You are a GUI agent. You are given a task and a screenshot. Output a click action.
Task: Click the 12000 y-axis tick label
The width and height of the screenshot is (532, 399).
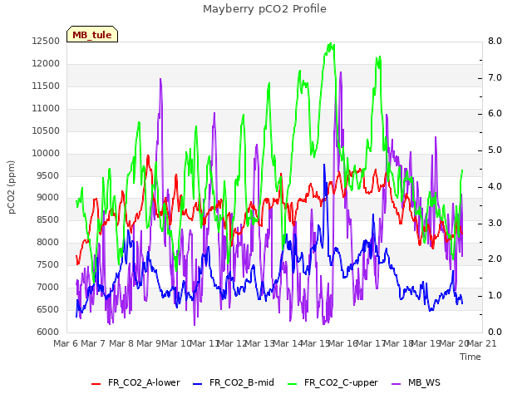[x=46, y=64]
